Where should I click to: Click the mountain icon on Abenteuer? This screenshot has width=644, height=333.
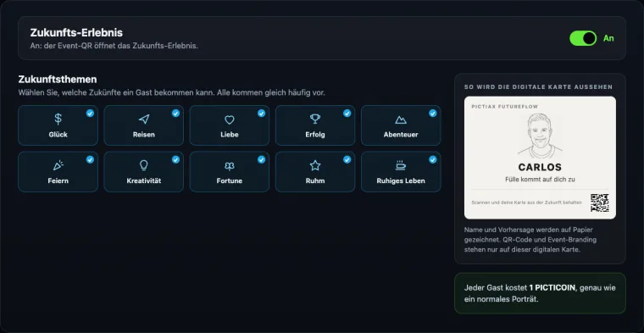[401, 119]
